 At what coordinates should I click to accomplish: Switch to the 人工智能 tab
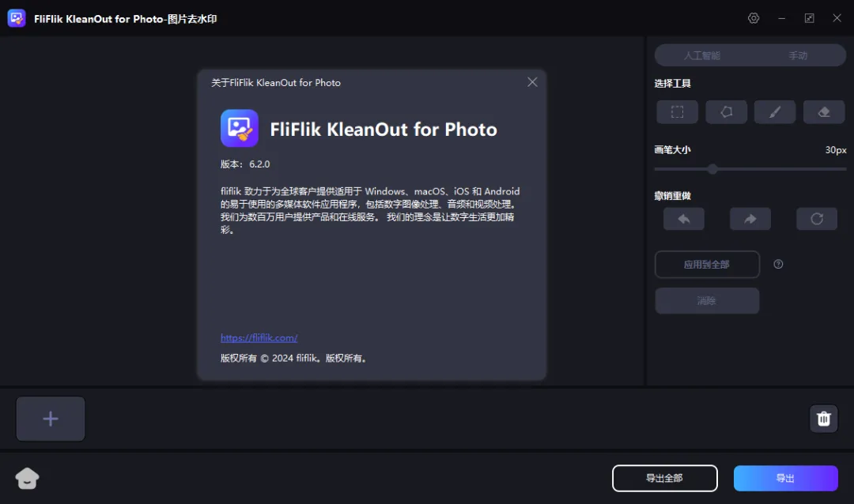(x=702, y=55)
